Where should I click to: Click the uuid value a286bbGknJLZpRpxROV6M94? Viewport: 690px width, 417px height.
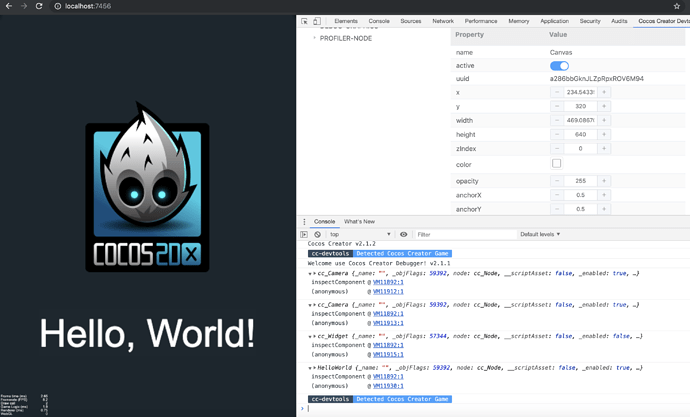(596, 79)
